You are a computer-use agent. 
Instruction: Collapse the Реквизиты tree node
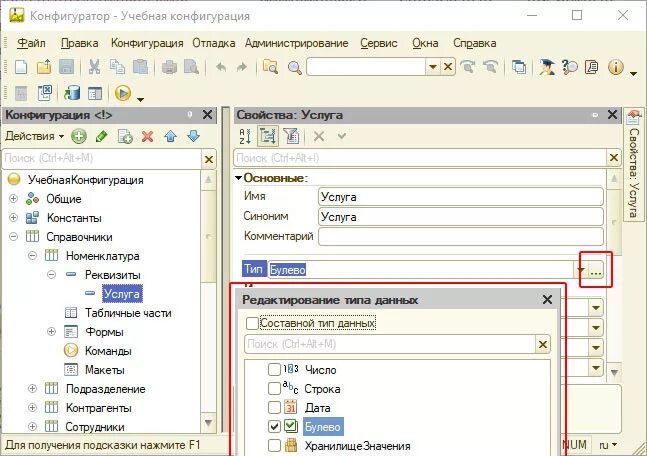51,274
